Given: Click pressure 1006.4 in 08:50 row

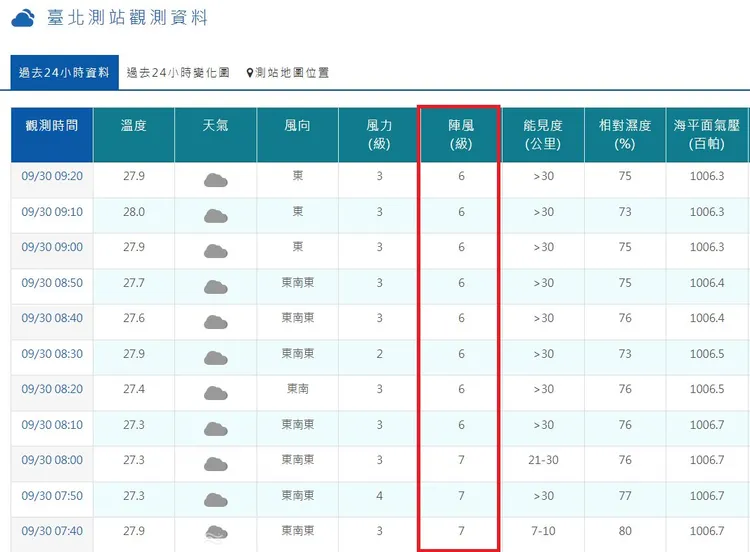Looking at the screenshot, I should click(707, 283).
